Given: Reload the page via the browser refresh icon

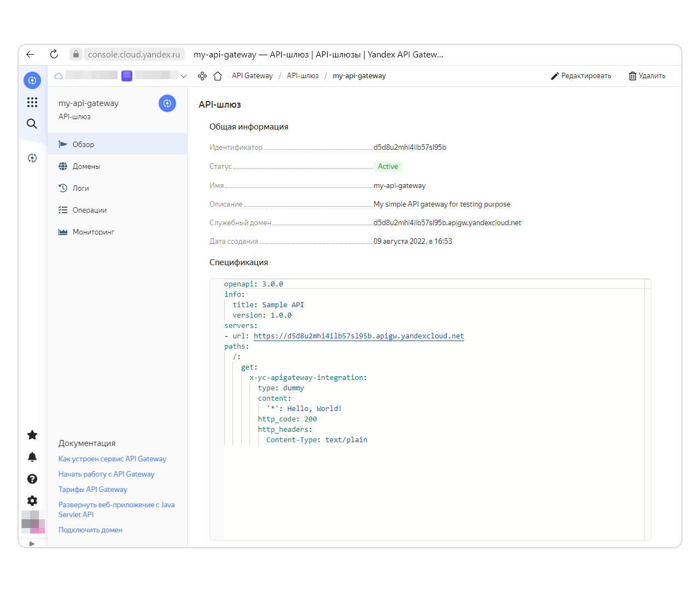Looking at the screenshot, I should pyautogui.click(x=54, y=54).
